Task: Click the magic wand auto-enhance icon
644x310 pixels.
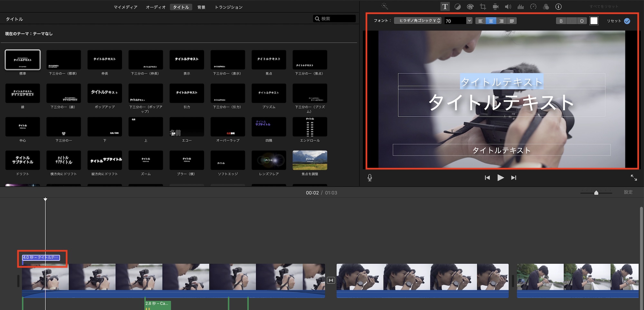Action: (x=384, y=6)
